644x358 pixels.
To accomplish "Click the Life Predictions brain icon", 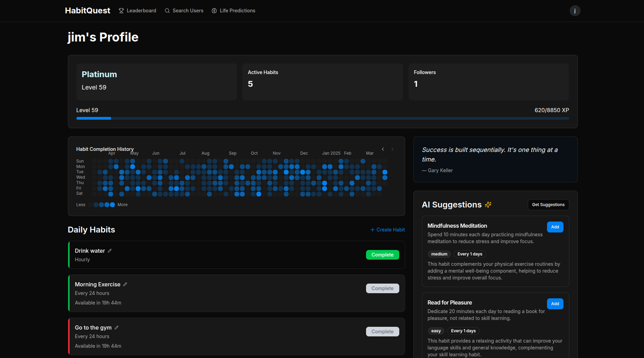I will pyautogui.click(x=214, y=11).
